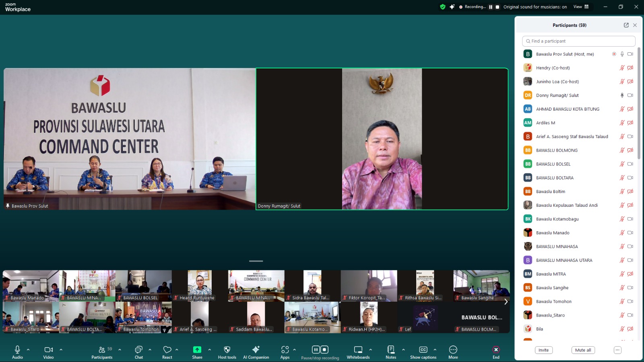Viewport: 644px width, 362px height.
Task: Open the Whiteboards icon
Action: 358,350
